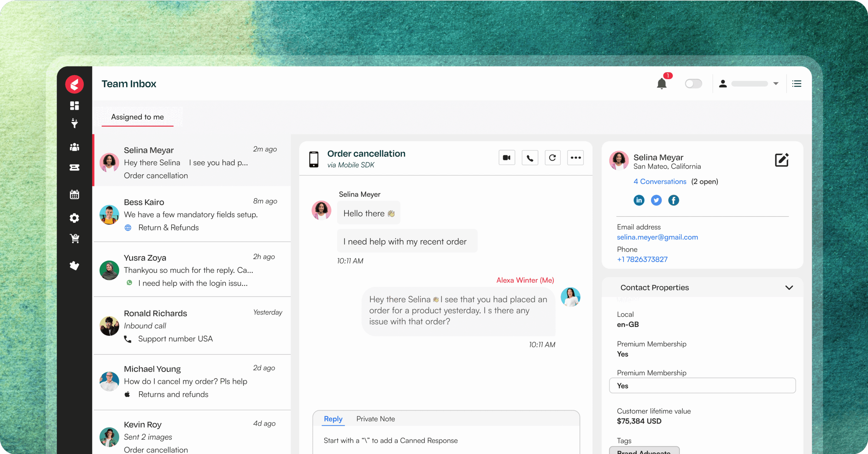Open the shopping cart icon in sidebar

[x=75, y=239]
